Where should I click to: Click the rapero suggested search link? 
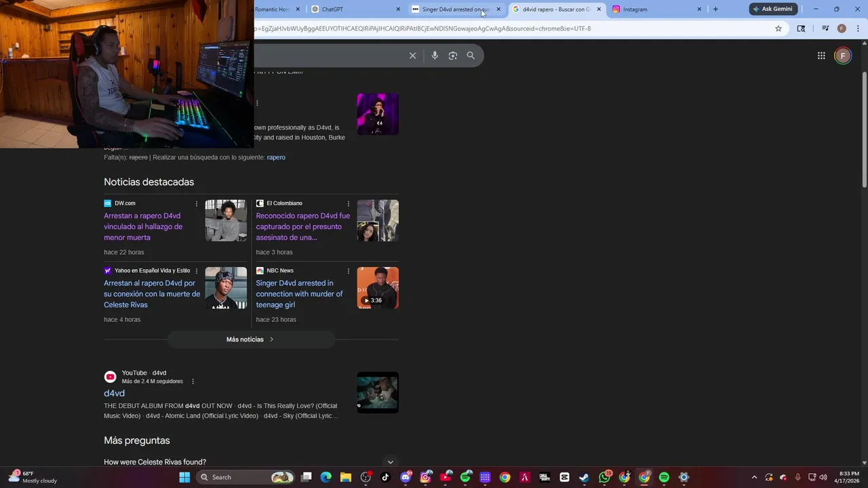tap(276, 157)
